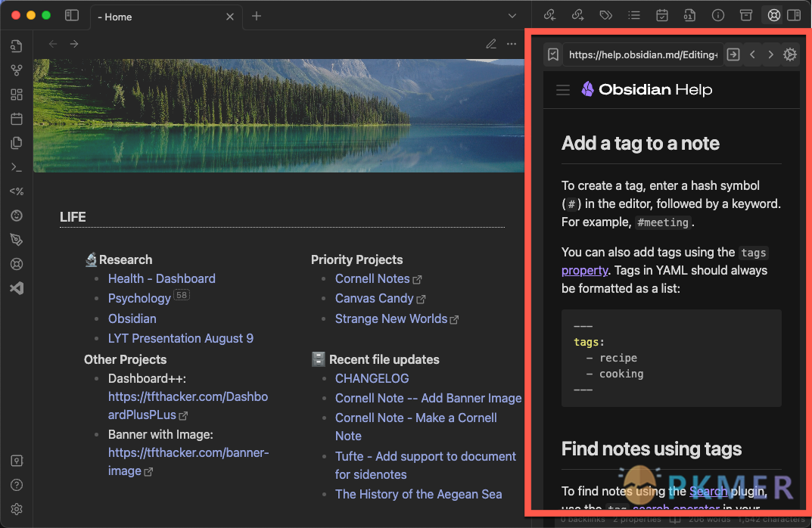This screenshot has width=812, height=528.
Task: Click the pen nib icon in left ribbon
Action: click(17, 240)
